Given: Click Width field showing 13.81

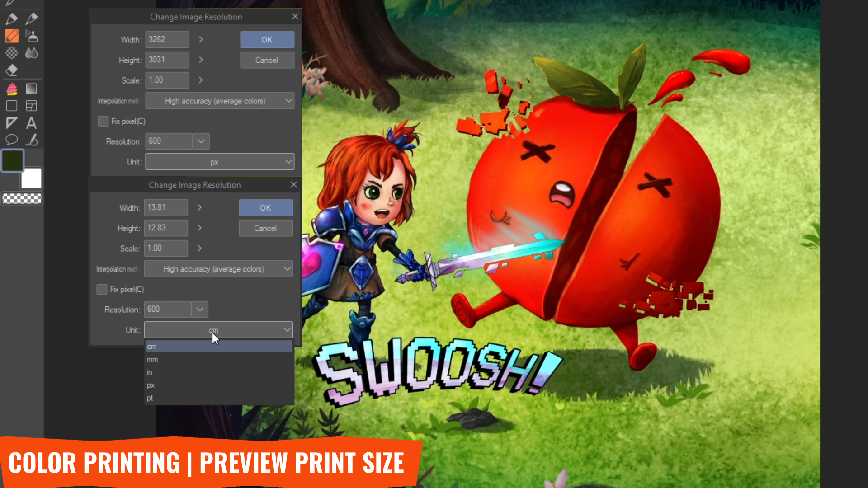Looking at the screenshot, I should pyautogui.click(x=165, y=207).
